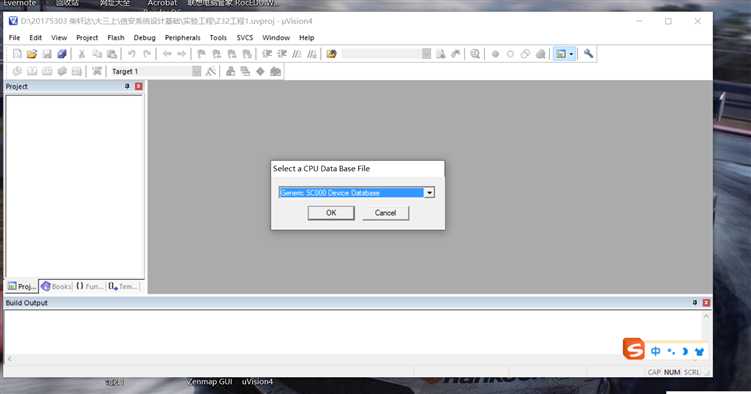The width and height of the screenshot is (751, 394).
Task: Open the View menu
Action: point(59,37)
